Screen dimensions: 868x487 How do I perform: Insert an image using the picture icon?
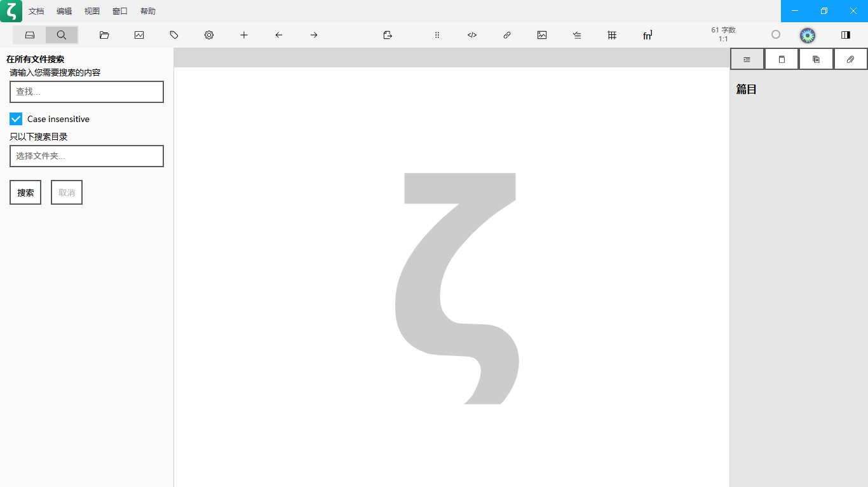click(x=542, y=35)
